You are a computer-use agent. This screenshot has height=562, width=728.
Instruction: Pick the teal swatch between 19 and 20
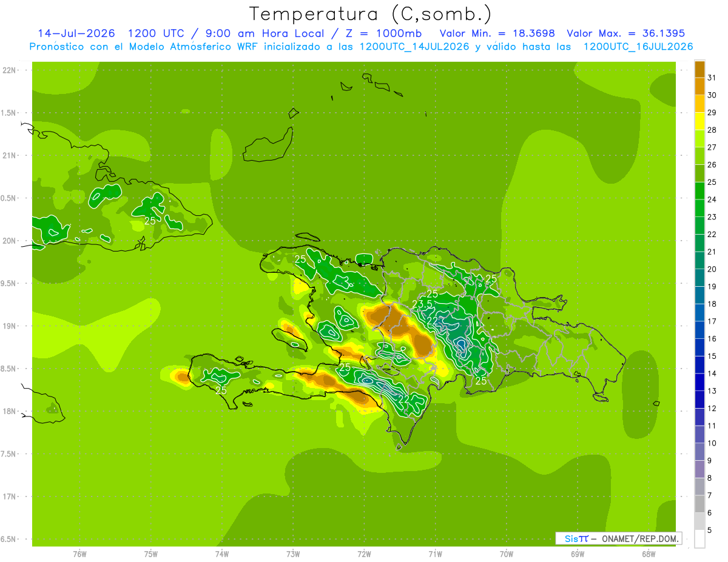[x=699, y=278]
